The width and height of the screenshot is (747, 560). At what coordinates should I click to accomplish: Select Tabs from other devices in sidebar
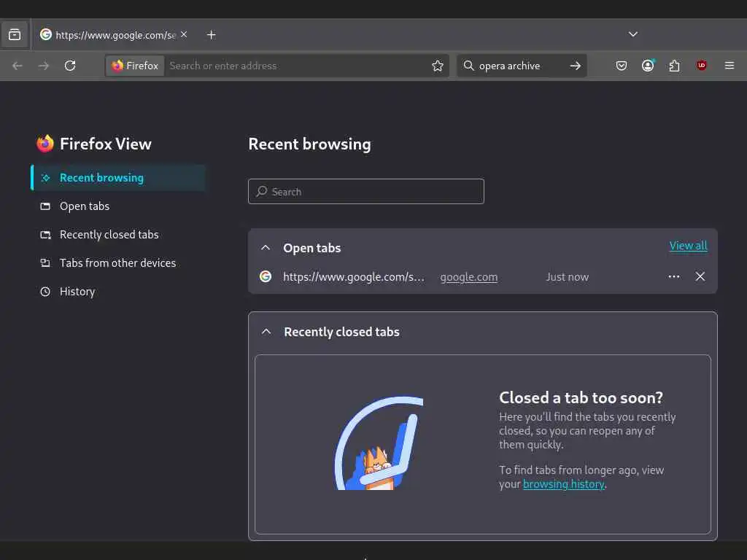point(118,262)
